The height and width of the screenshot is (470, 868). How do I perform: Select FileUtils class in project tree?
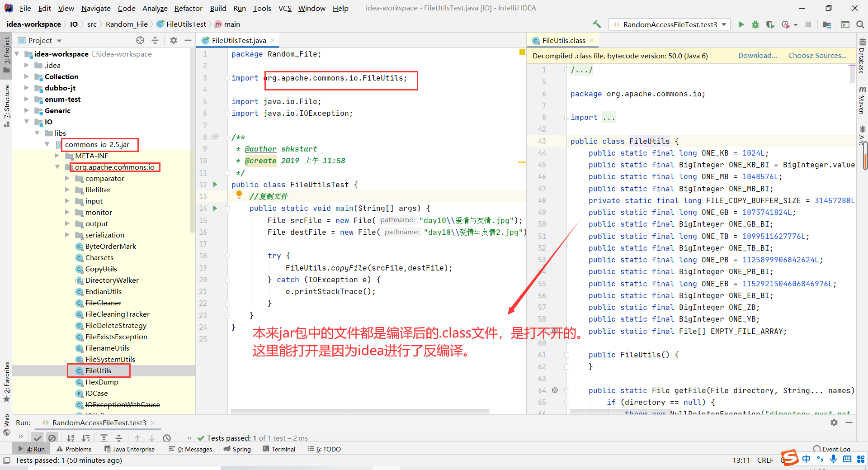point(98,370)
